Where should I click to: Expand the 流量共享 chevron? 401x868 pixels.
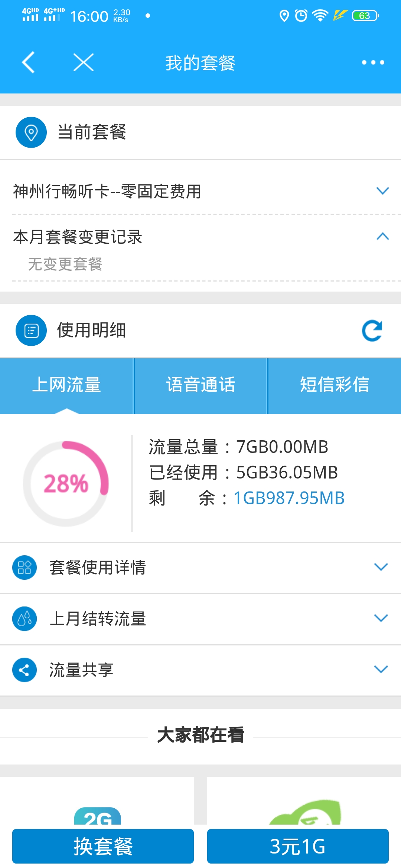click(381, 669)
